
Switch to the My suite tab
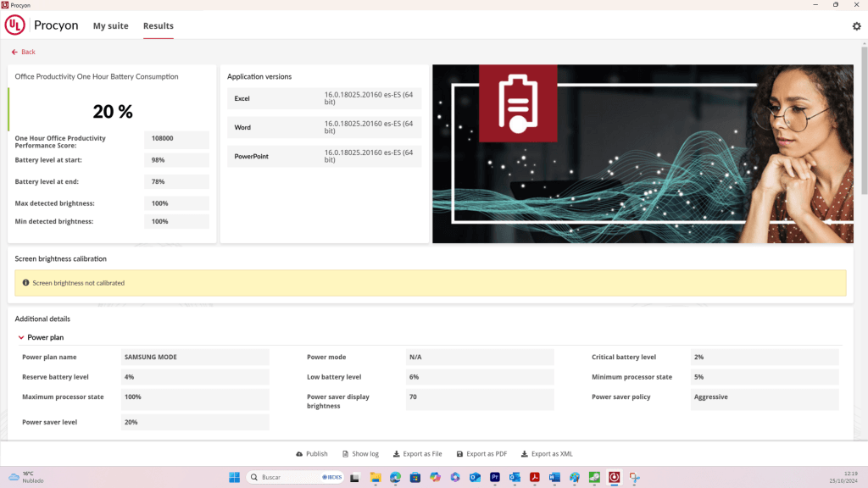[x=111, y=26]
